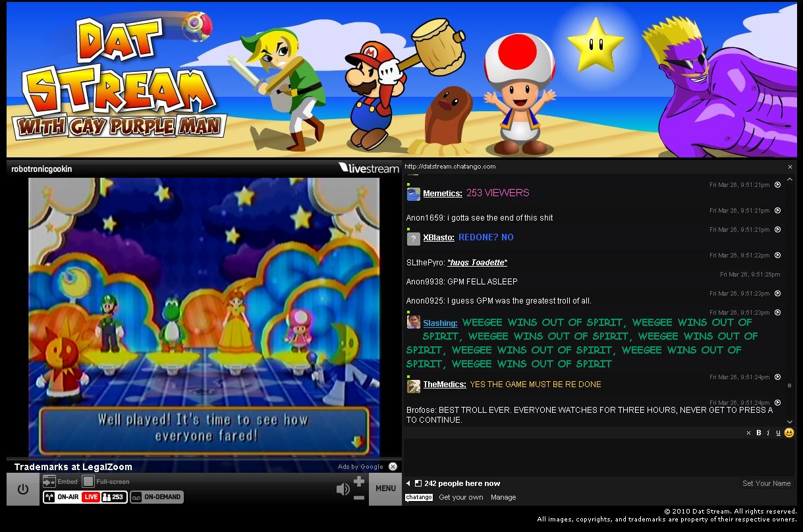The width and height of the screenshot is (803, 532).
Task: Decrease volume with the minus button
Action: coord(359,498)
